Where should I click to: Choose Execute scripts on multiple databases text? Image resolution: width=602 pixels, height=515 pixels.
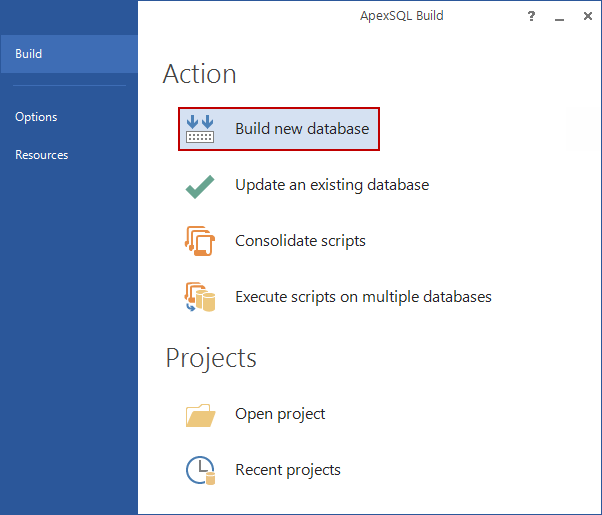363,297
